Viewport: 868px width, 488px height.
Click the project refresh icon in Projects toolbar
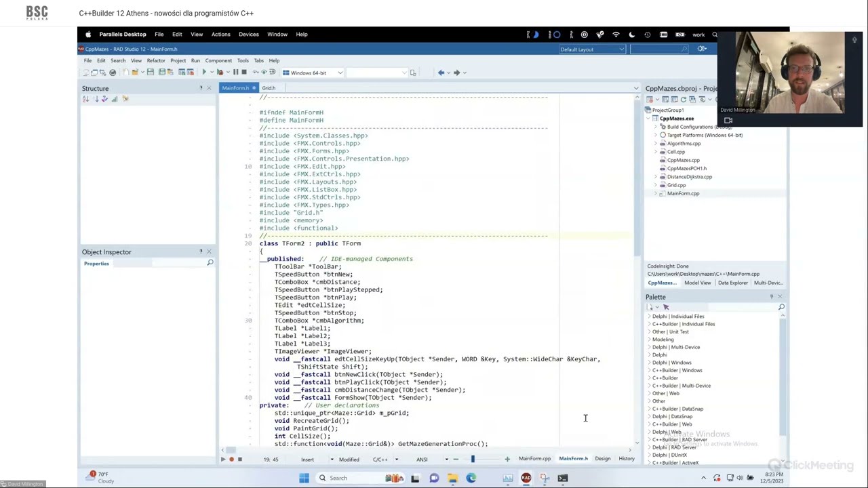click(684, 99)
